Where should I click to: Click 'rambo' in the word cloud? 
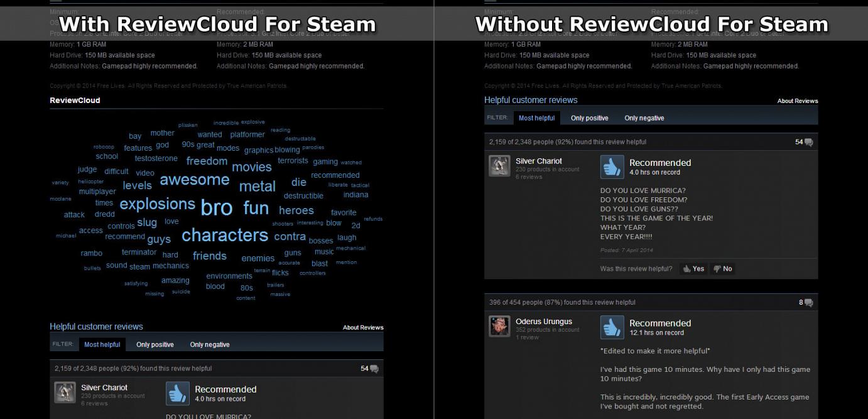pyautogui.click(x=92, y=254)
